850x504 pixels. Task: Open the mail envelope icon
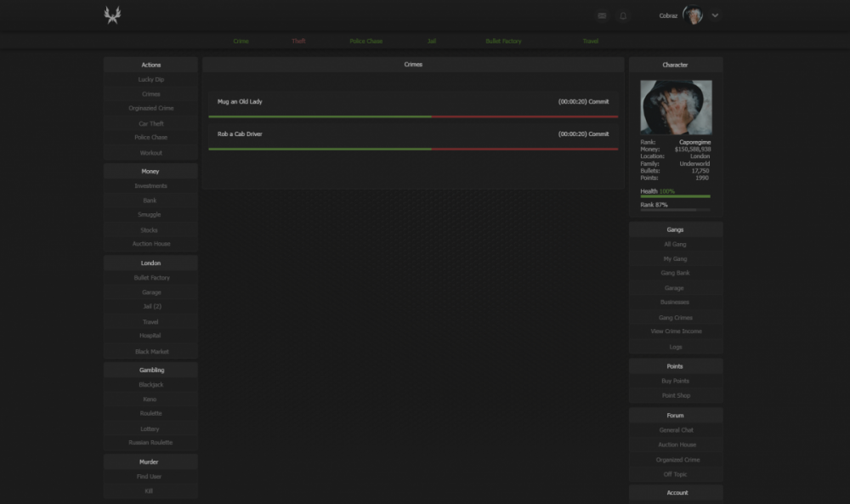tap(602, 15)
